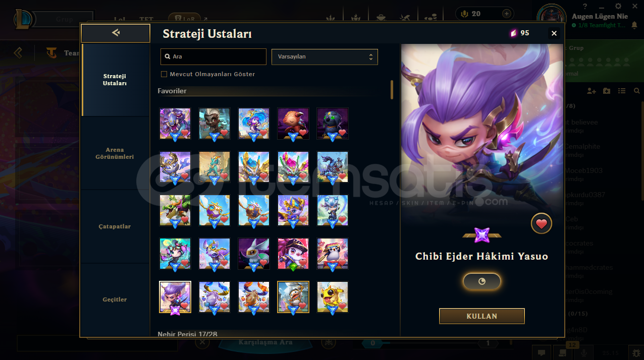Switch to Arena Görünümleri tab
644x360 pixels.
tap(115, 153)
